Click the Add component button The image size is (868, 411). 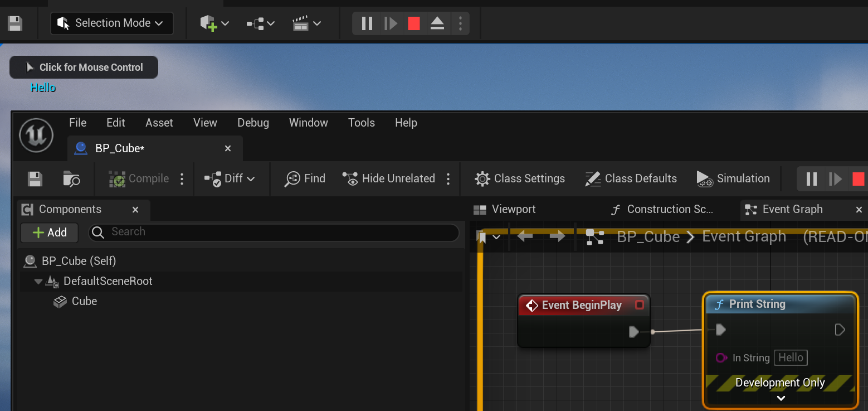(50, 233)
